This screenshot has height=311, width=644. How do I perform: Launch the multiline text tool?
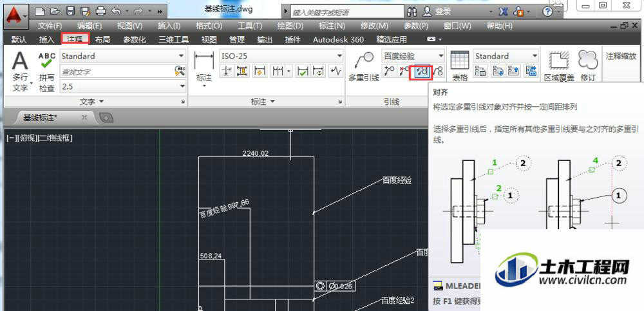(x=20, y=72)
